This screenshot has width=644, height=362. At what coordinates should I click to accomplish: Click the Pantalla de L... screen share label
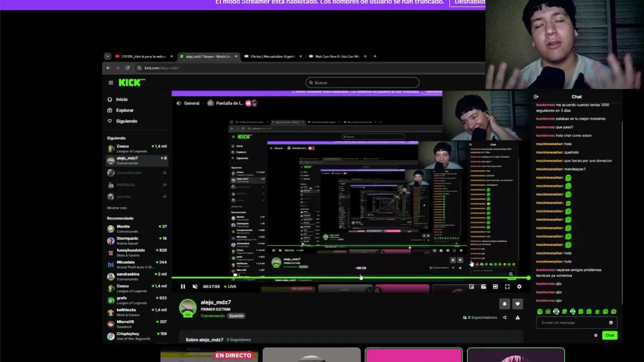229,103
